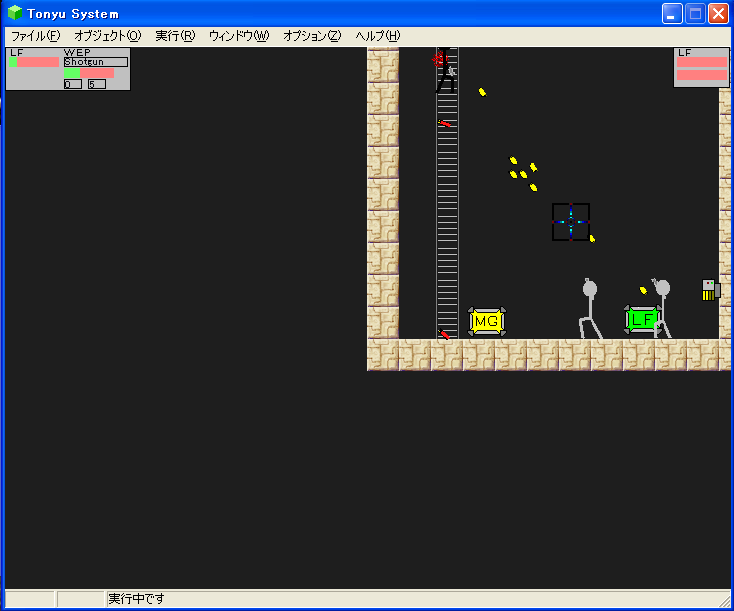Click the player's LF health bar
This screenshot has height=611, width=734.
point(34,62)
